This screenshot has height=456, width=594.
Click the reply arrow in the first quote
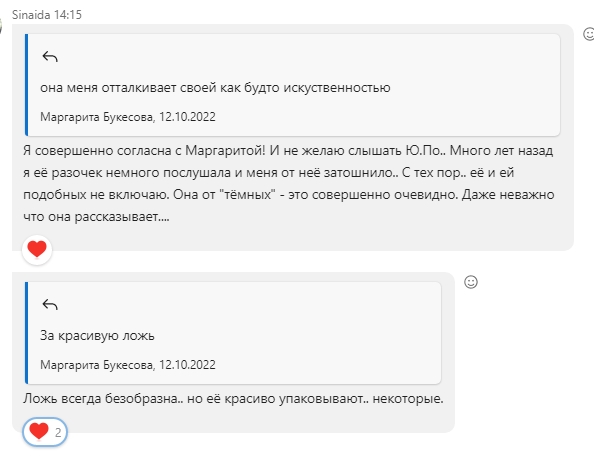[x=50, y=57]
